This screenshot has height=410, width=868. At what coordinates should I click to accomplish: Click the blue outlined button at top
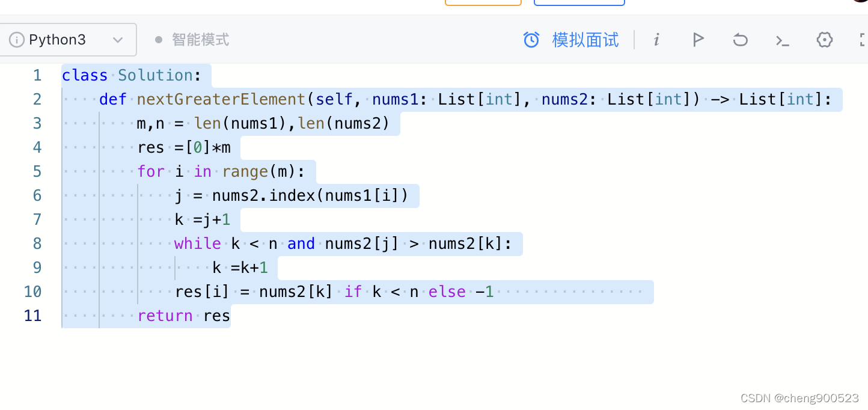pos(579,2)
